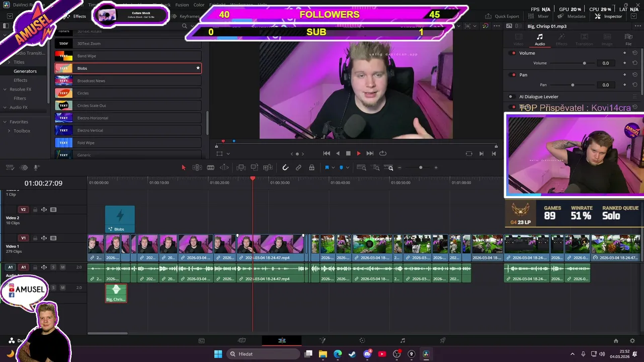Click the Volume value field

point(606,63)
